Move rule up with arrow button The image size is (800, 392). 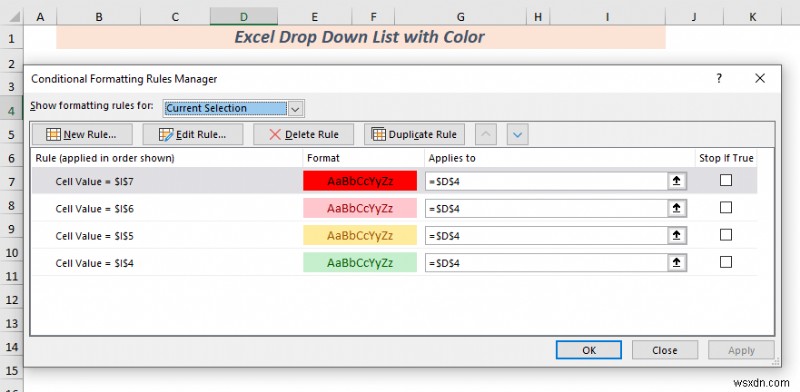[x=486, y=135]
